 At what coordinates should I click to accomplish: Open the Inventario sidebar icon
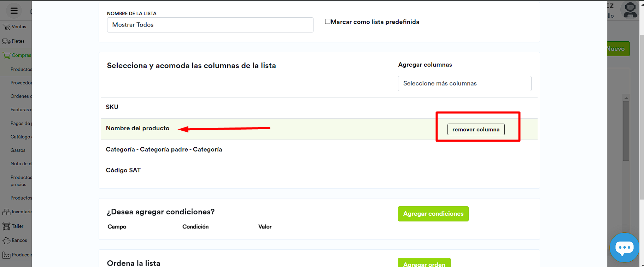pos(6,212)
